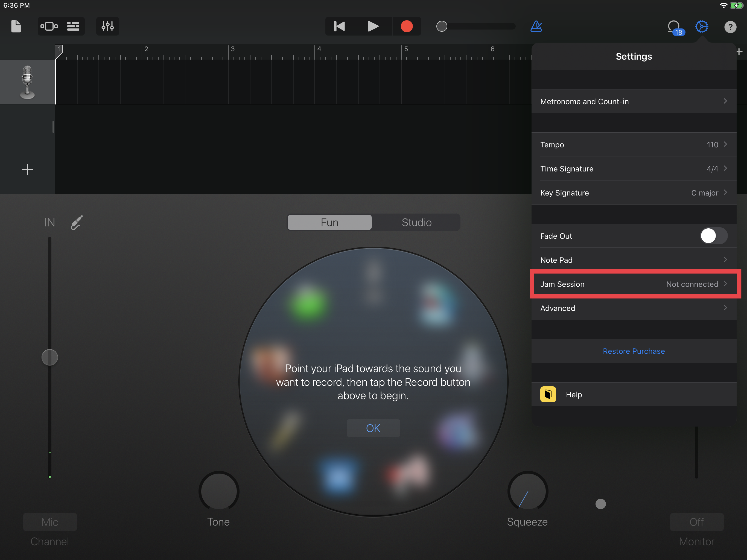Image resolution: width=747 pixels, height=560 pixels.
Task: Open track controls mixer icon
Action: 108,26
